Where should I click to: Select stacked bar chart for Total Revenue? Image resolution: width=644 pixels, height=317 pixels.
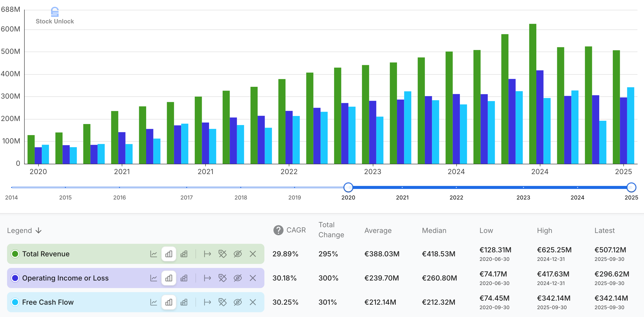coord(184,254)
